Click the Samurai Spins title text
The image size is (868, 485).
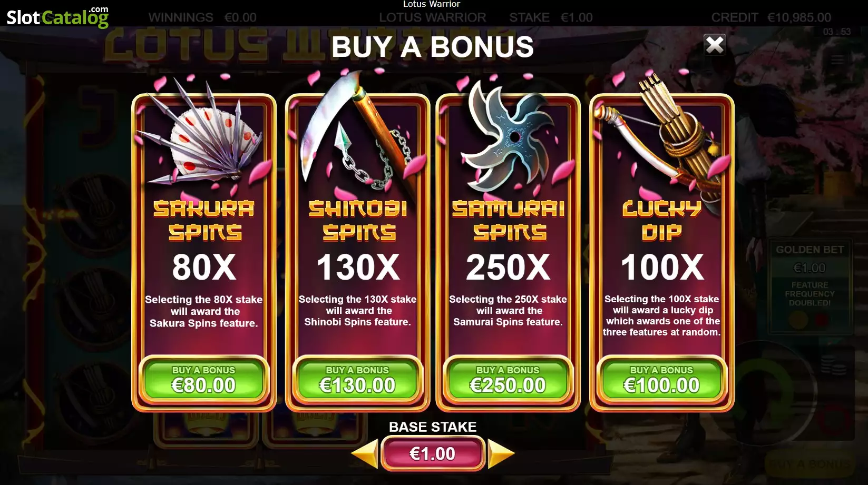tap(508, 221)
